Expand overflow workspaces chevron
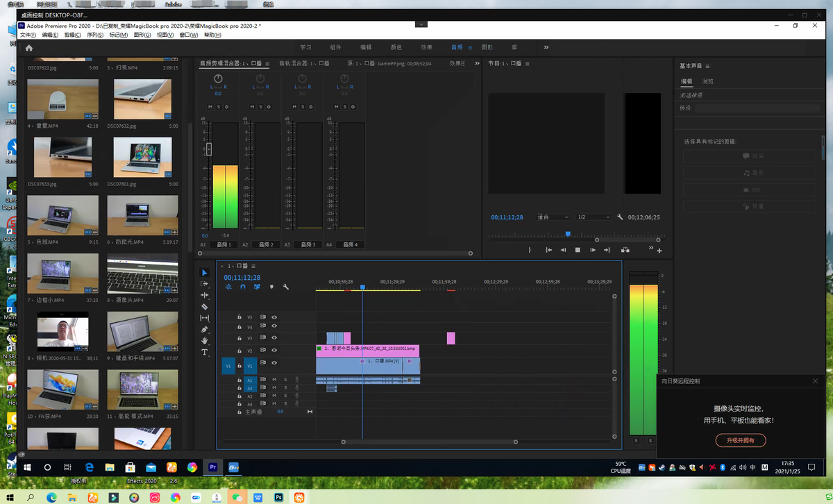Viewport: 833px width, 504px height. (x=546, y=47)
